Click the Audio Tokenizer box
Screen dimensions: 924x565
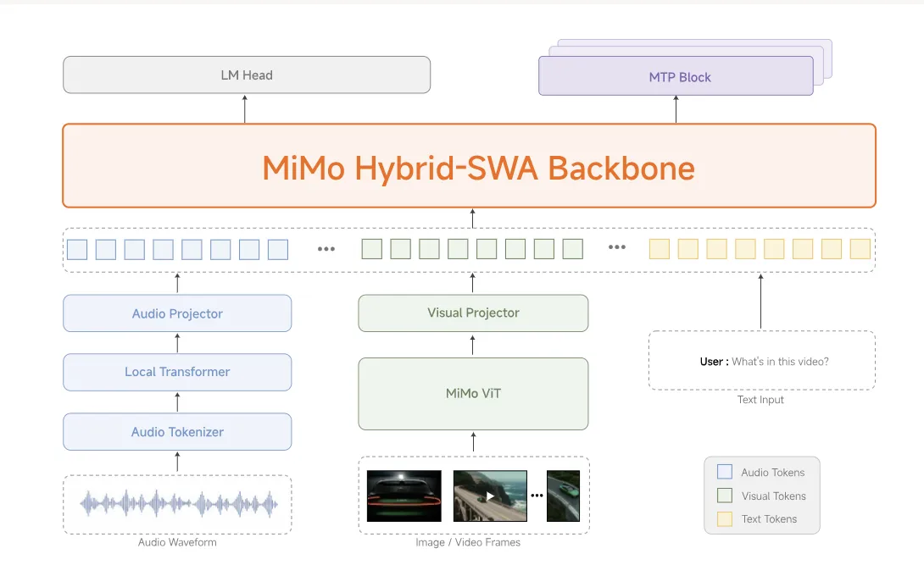177,432
